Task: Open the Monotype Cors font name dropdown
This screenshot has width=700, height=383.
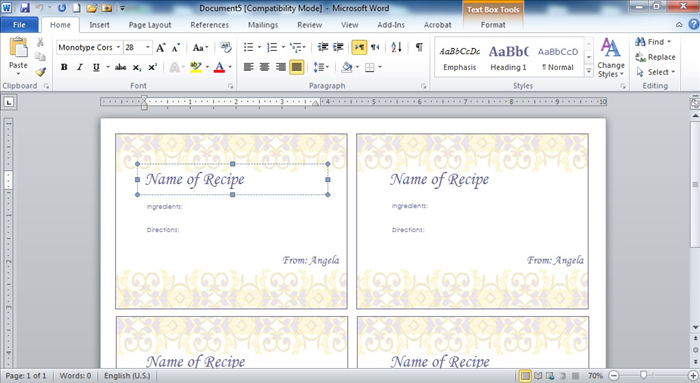Action: (x=118, y=47)
